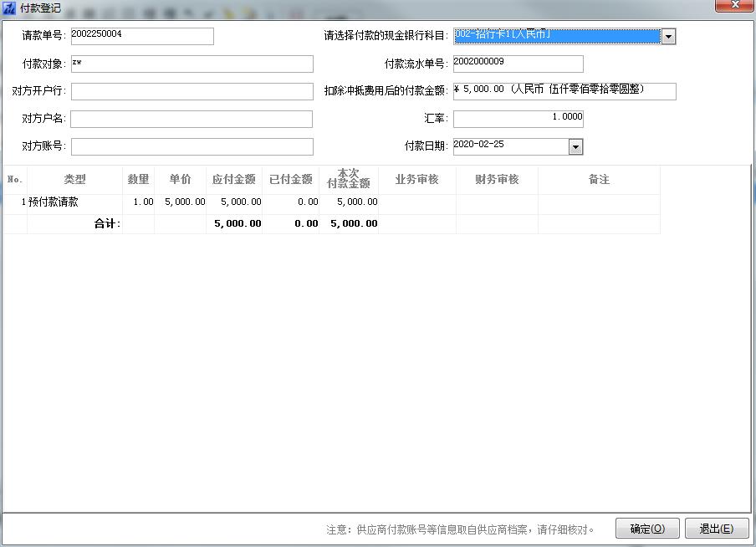Select the 扣除冲抵费用后的付款金额 amount field
The image size is (756, 547).
pos(564,91)
